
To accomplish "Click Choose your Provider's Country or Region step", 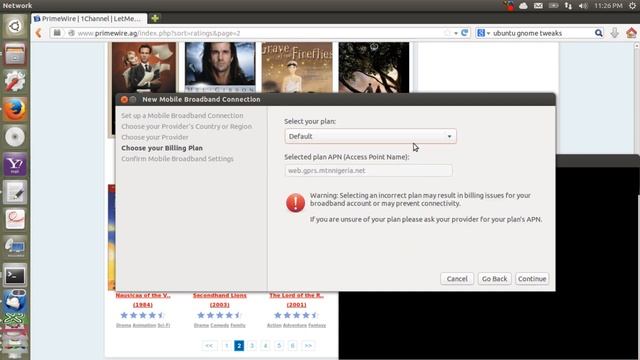I will pos(186,127).
